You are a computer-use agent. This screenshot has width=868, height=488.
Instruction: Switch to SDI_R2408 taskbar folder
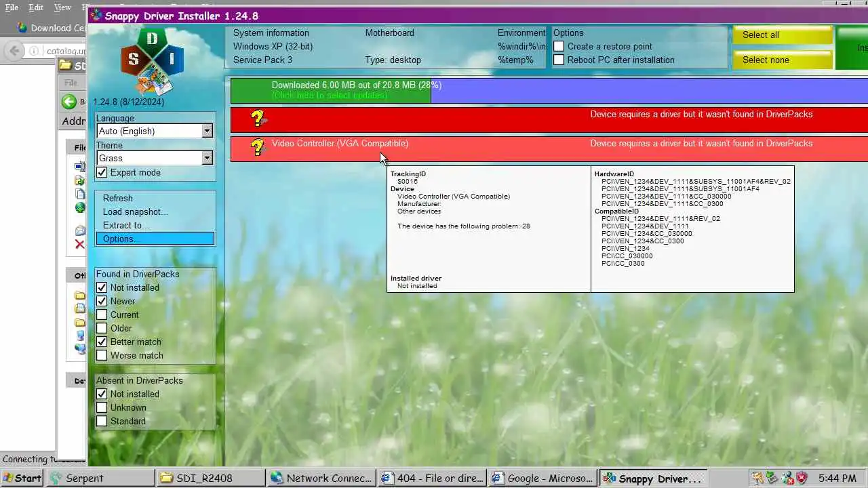pyautogui.click(x=211, y=478)
